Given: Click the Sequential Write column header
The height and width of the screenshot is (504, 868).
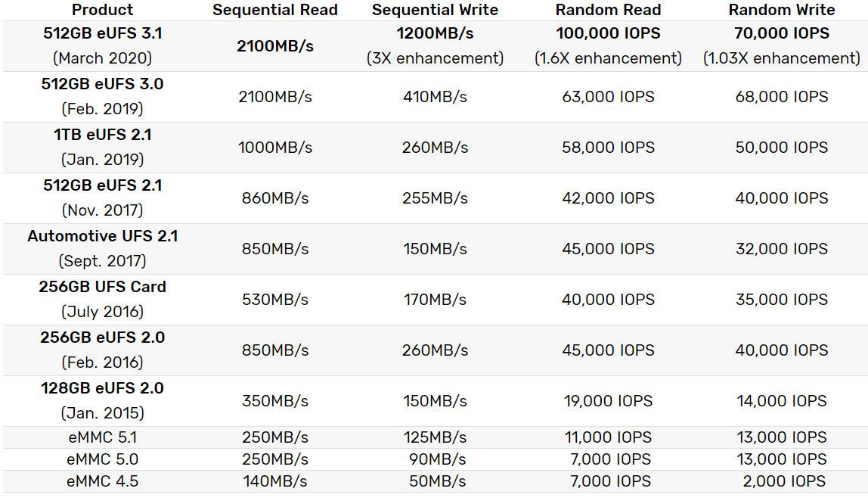Looking at the screenshot, I should pos(435,10).
